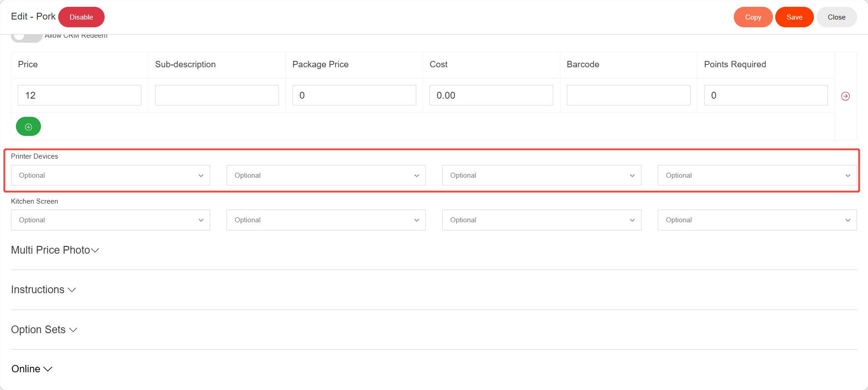
Task: Open the third Kitchen Screen dropdown
Action: point(541,220)
